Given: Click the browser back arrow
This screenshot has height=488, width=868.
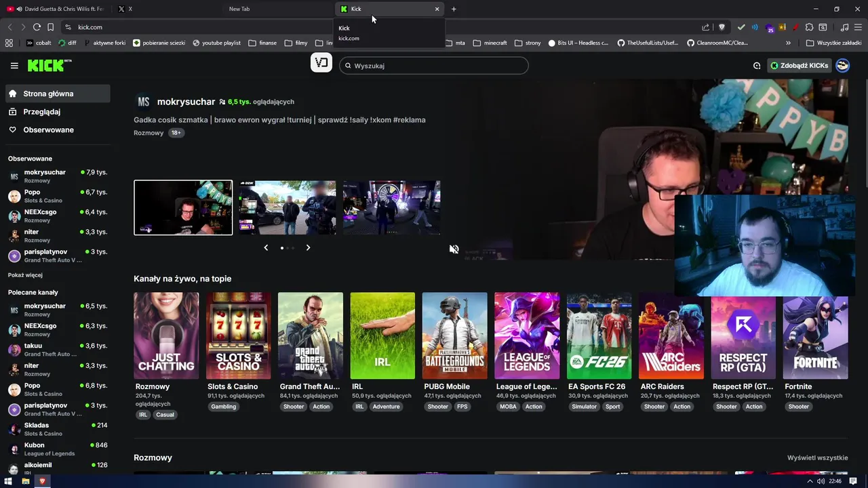Looking at the screenshot, I should point(9,27).
